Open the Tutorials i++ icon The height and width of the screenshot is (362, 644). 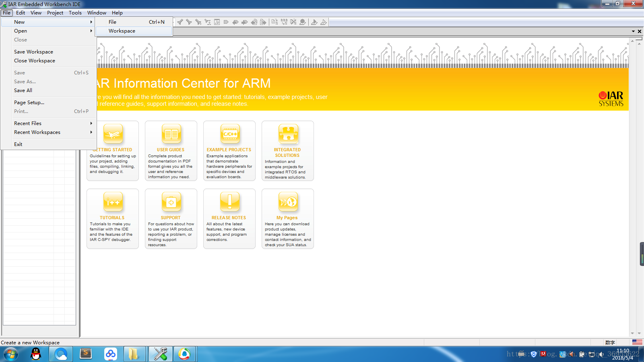pyautogui.click(x=113, y=202)
